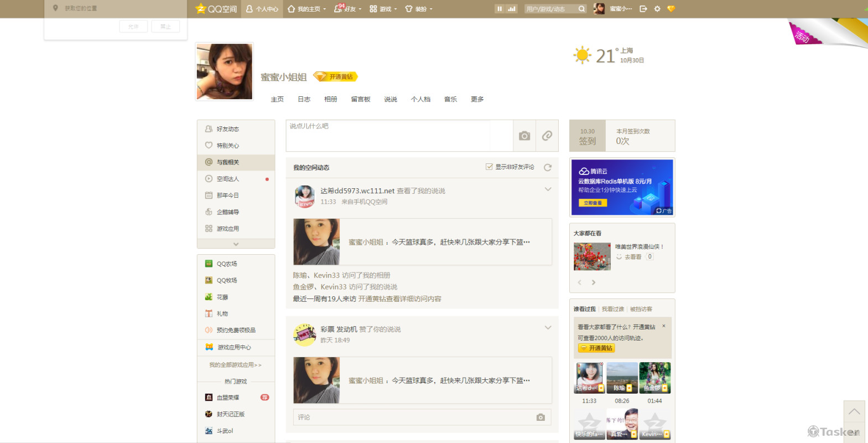
Task: Expand the left sidebar menu chevron
Action: (x=236, y=244)
